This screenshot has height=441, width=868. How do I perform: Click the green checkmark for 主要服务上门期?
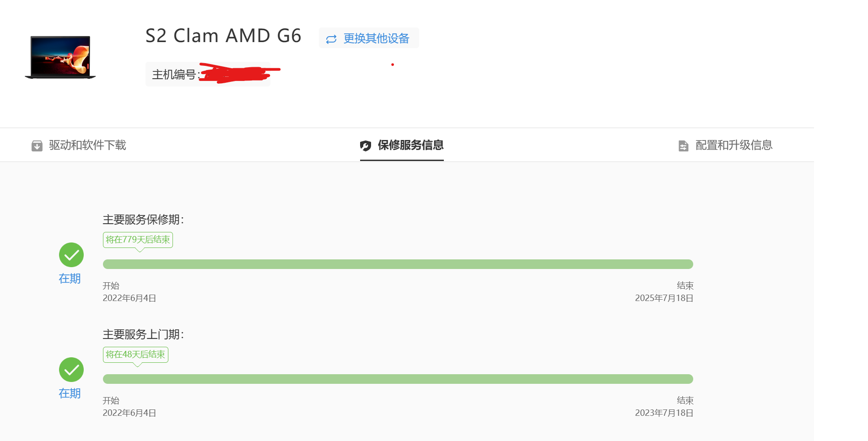point(71,370)
